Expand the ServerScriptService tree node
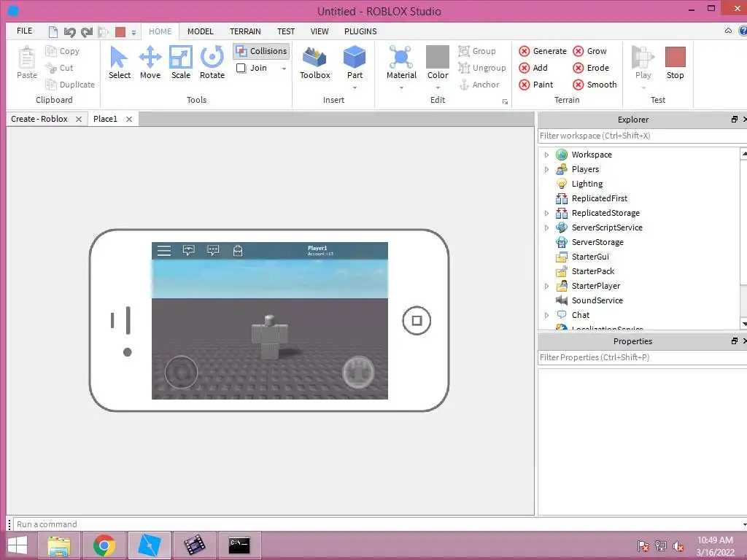 pyautogui.click(x=546, y=227)
